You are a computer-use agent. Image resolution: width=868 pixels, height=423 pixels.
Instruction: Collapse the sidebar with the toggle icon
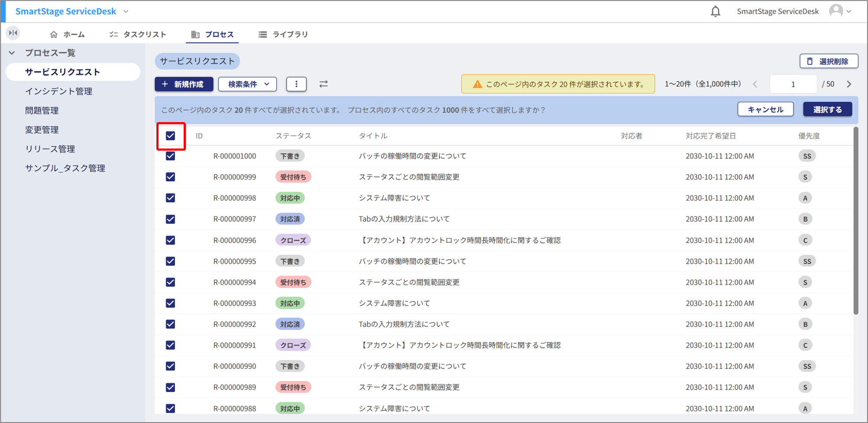[13, 33]
